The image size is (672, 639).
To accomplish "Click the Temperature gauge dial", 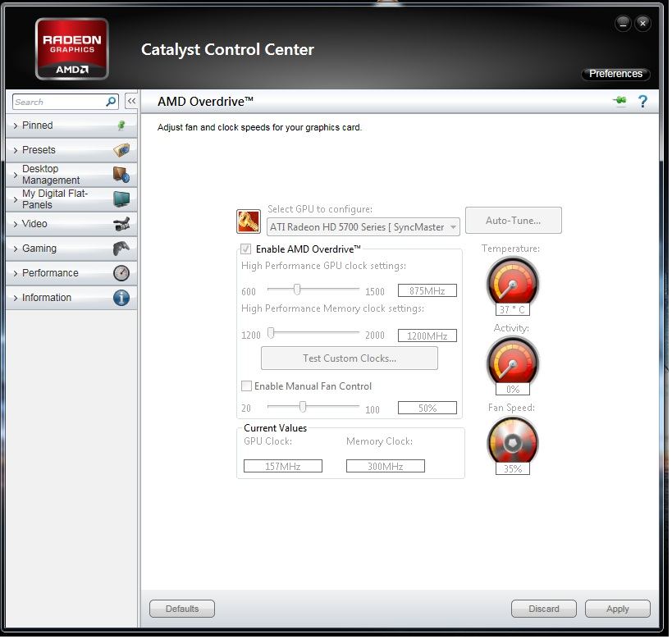I will pyautogui.click(x=513, y=282).
